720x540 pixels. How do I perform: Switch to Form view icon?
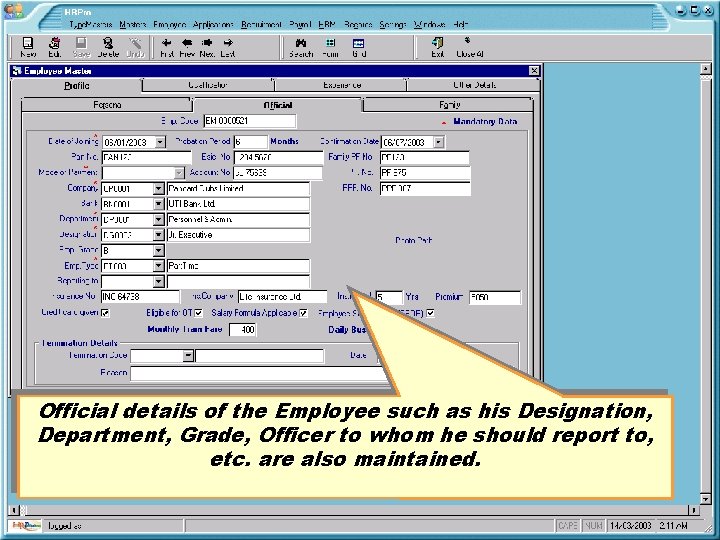coord(330,43)
